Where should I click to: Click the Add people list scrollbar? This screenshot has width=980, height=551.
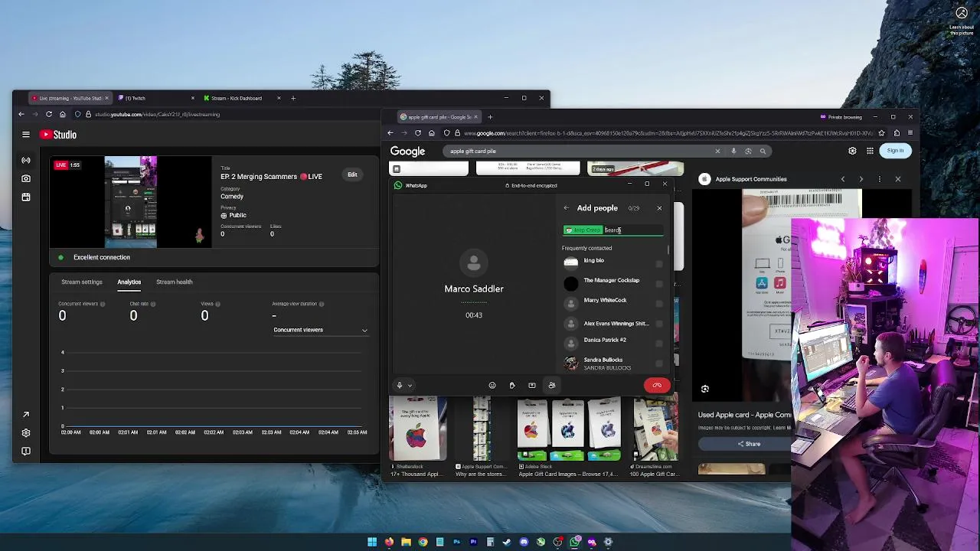(x=669, y=249)
